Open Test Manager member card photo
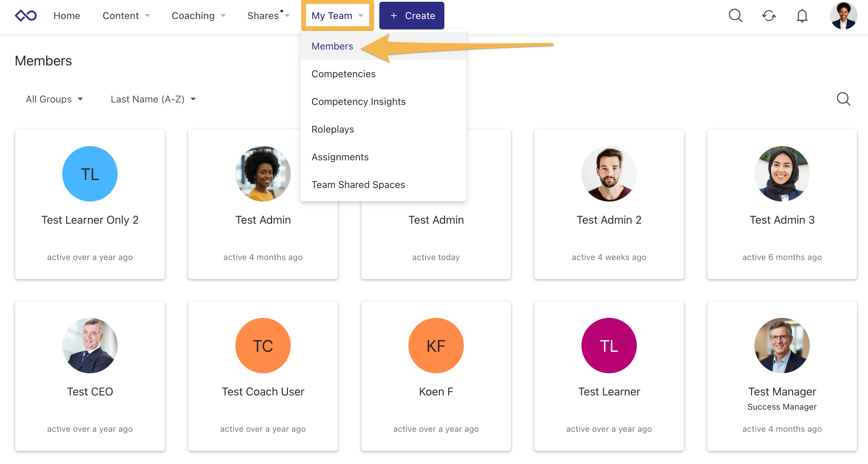Screen dimensions: 868x464 point(782,346)
